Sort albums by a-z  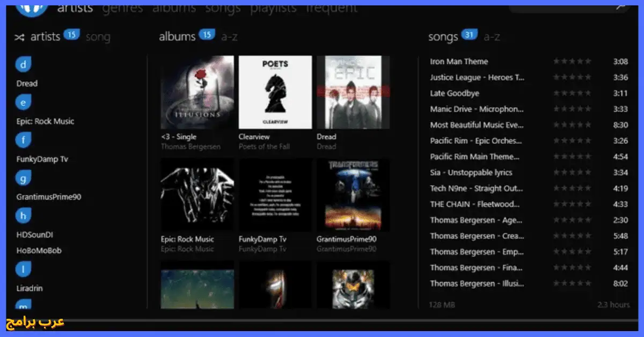point(229,37)
